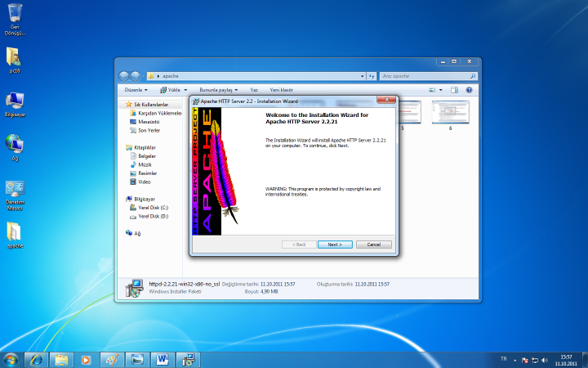
Task: Select the Bilgisayar desktop icon
Action: [14, 101]
